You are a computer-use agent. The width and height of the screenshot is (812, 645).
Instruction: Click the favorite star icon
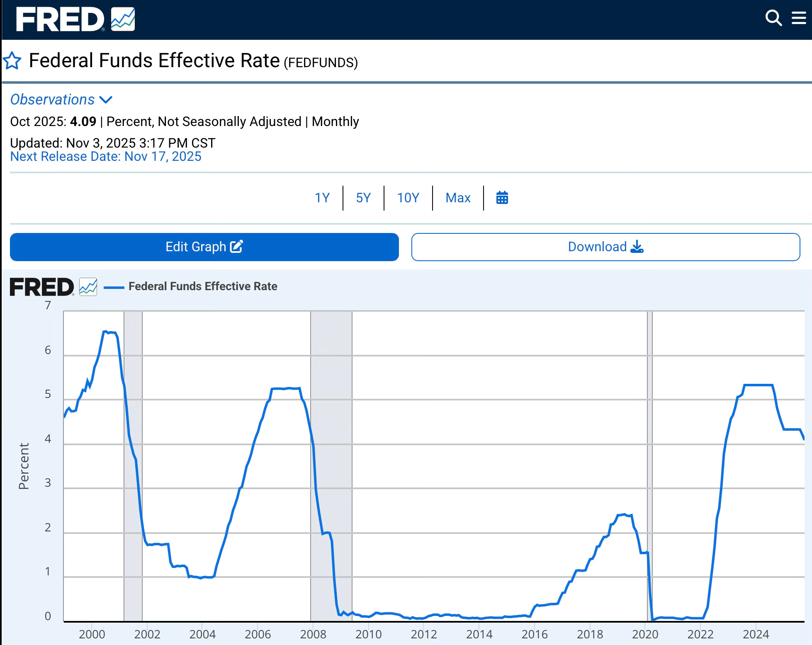(12, 61)
